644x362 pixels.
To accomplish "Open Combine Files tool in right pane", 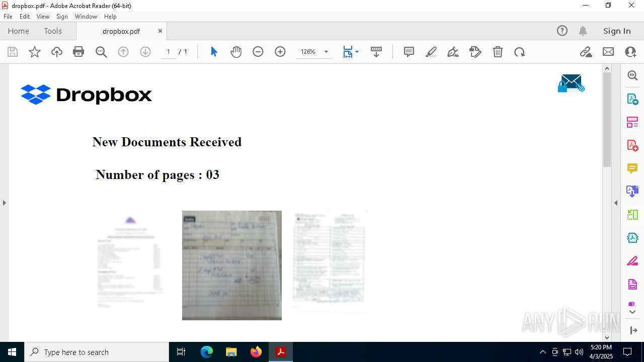I will pos(632,191).
